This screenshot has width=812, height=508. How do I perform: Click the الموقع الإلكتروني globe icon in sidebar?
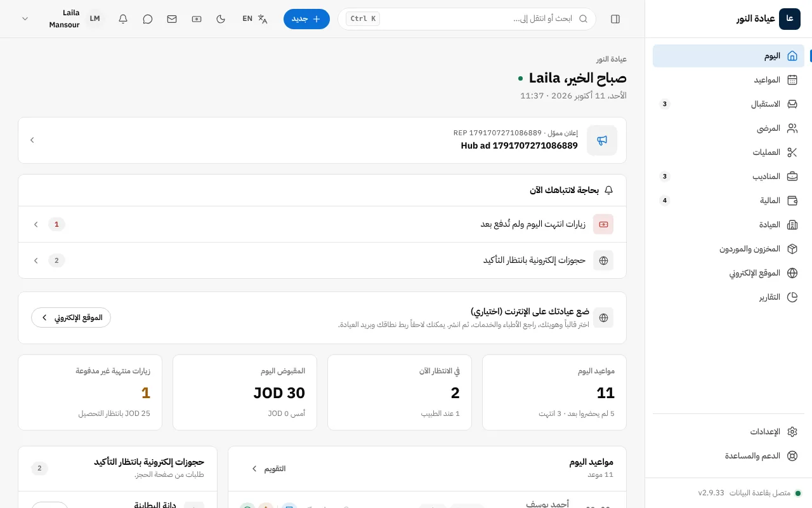point(792,273)
